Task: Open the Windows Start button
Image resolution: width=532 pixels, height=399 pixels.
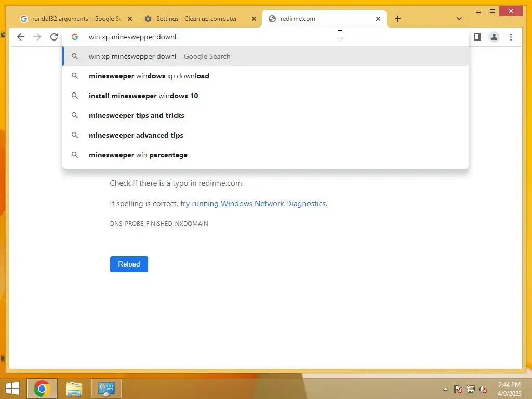Action: coord(12,389)
